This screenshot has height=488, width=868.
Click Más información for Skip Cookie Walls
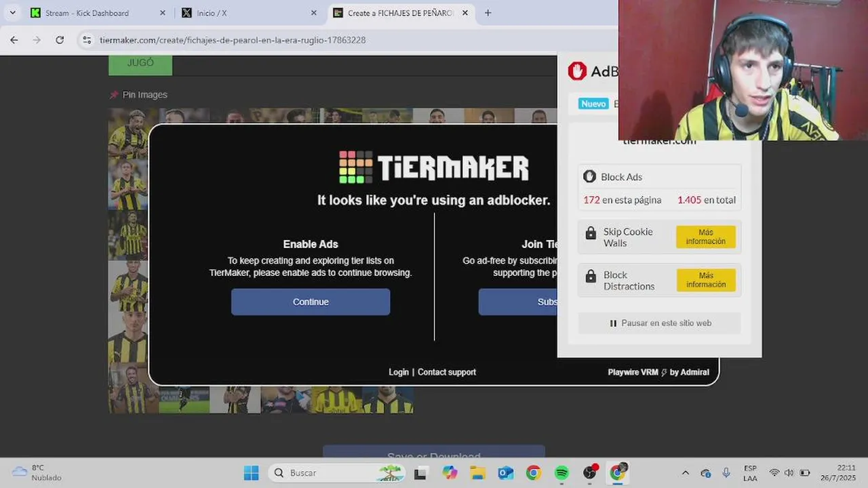pyautogui.click(x=706, y=237)
